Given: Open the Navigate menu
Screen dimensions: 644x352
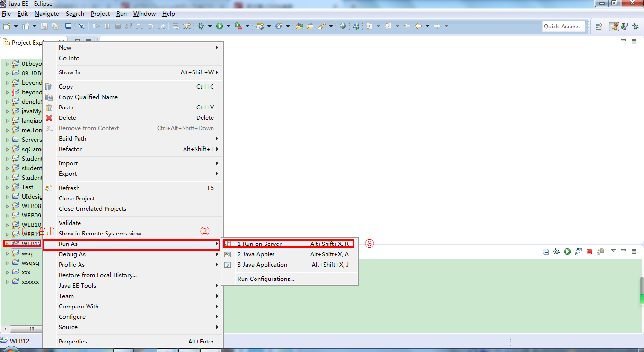Looking at the screenshot, I should point(47,14).
